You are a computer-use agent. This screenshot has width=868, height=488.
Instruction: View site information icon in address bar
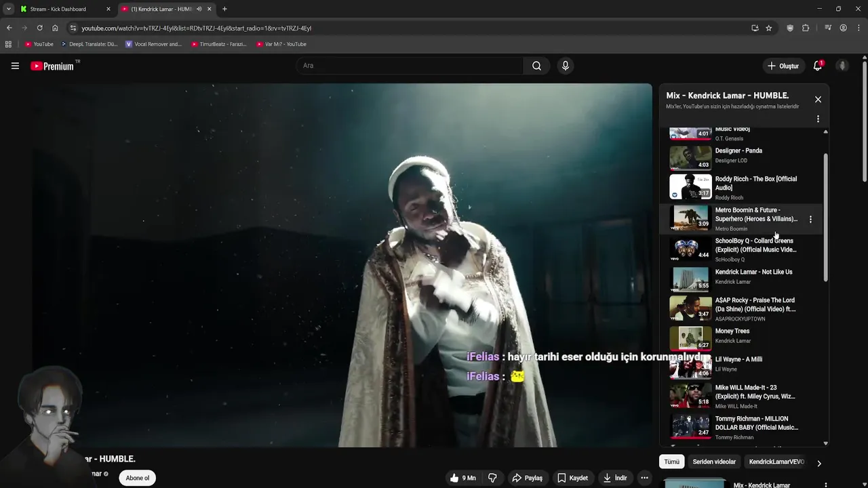point(73,28)
